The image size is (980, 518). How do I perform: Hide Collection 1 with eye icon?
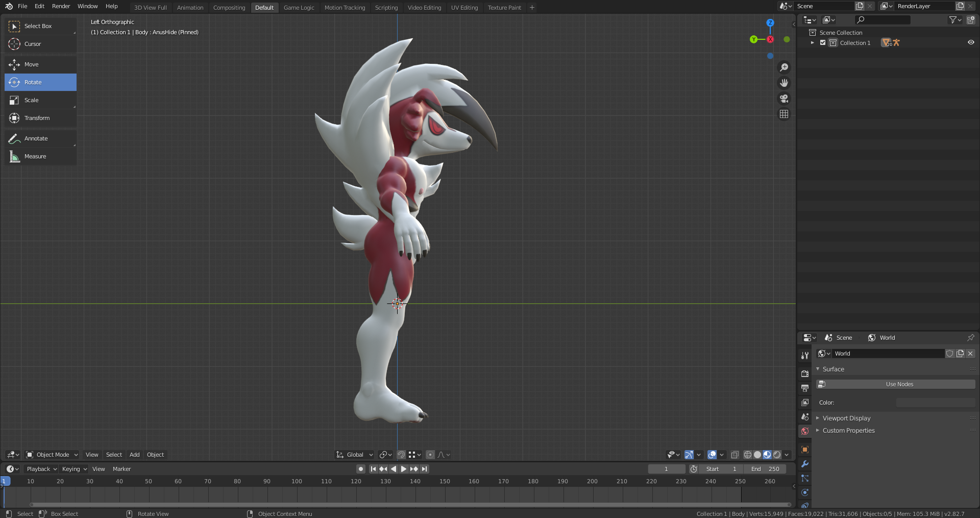tap(971, 43)
